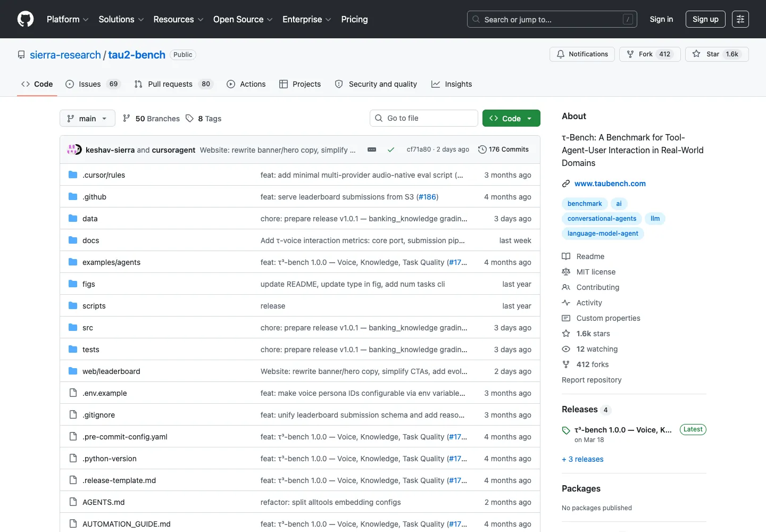
Task: Open the global navigation menu icon
Action: coord(740,19)
